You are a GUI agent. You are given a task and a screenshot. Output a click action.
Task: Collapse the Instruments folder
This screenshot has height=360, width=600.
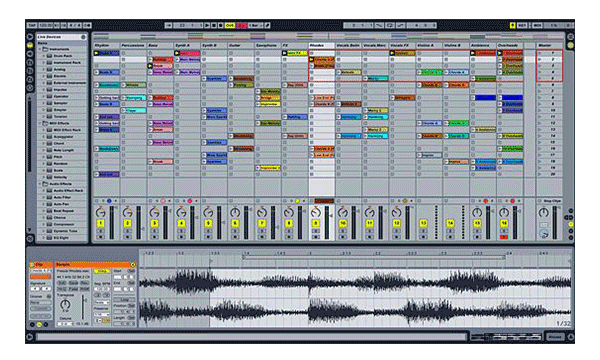point(40,49)
